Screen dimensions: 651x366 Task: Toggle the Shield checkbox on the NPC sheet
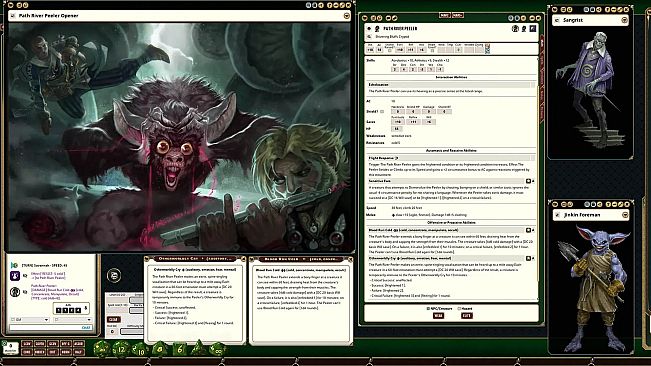click(x=382, y=112)
